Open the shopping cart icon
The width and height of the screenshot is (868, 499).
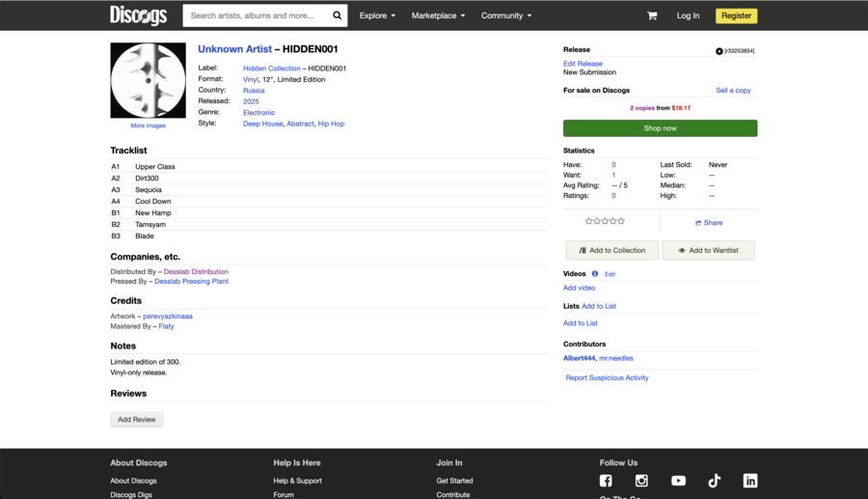[652, 15]
